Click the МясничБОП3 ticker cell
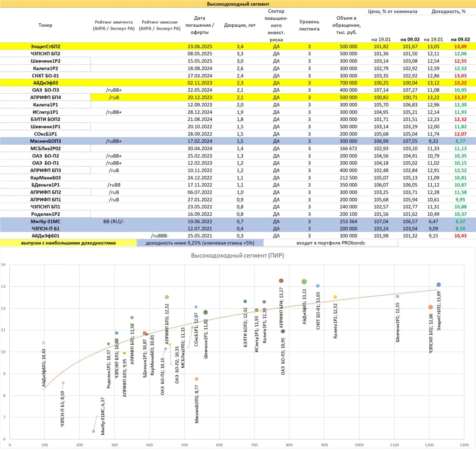The width and height of the screenshot is (476, 450). 45,141
